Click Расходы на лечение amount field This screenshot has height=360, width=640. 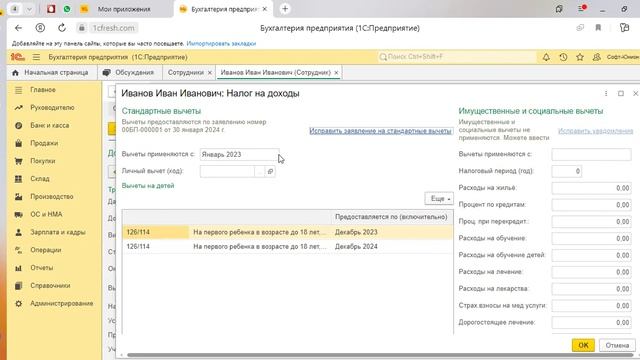[x=591, y=272]
